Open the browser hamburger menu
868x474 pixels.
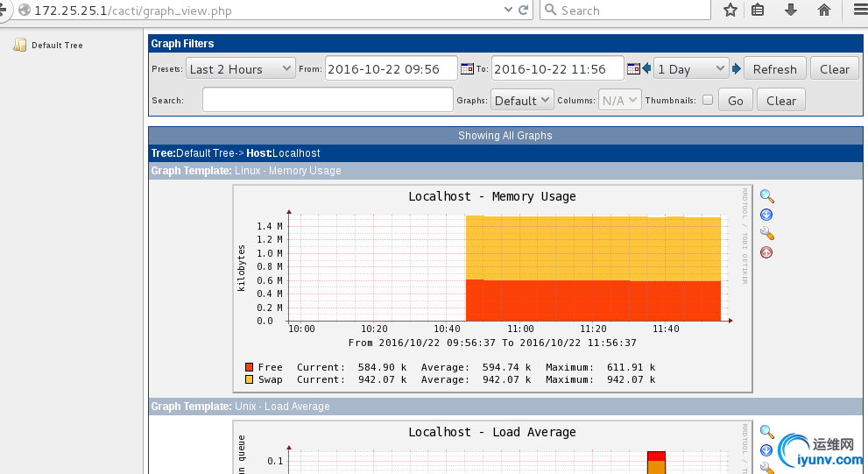point(861,10)
